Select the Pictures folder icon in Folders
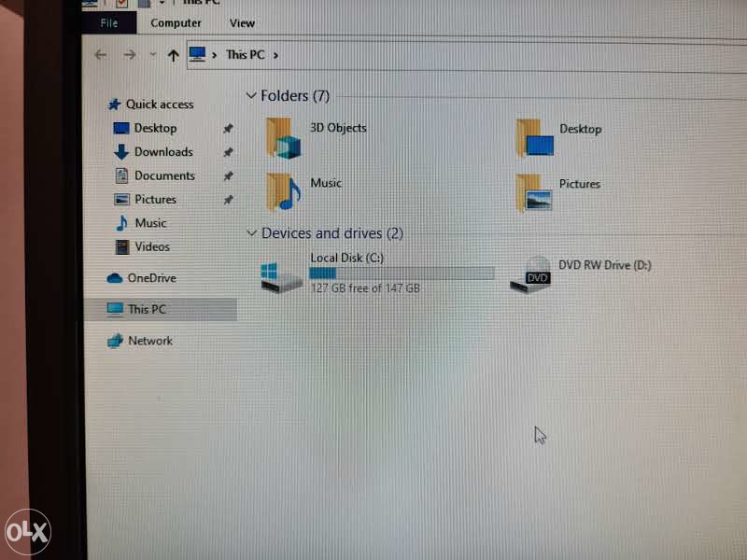Screen dimensions: 747x560 pyautogui.click(x=534, y=193)
